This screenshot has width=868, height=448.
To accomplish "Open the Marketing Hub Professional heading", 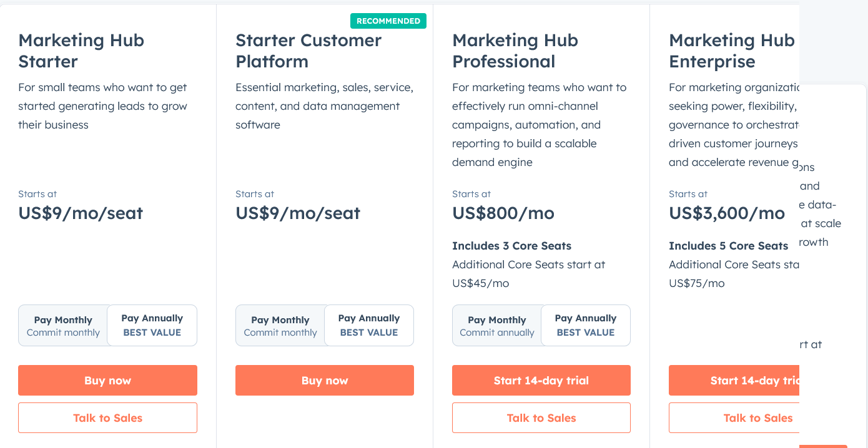I will pos(515,51).
